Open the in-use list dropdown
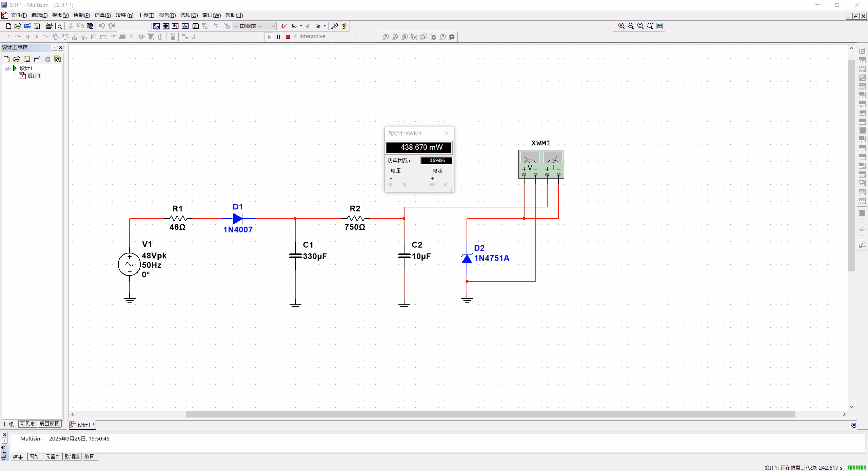The image size is (868, 471). pyautogui.click(x=273, y=26)
